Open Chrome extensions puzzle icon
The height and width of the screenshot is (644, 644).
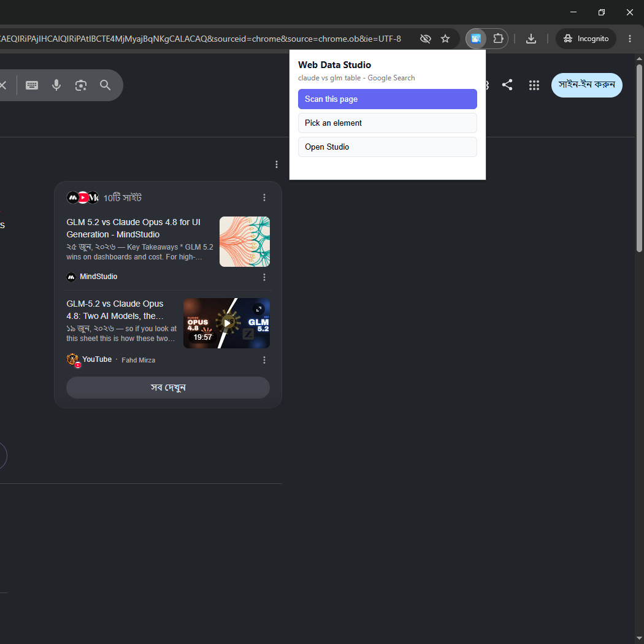[x=498, y=39]
